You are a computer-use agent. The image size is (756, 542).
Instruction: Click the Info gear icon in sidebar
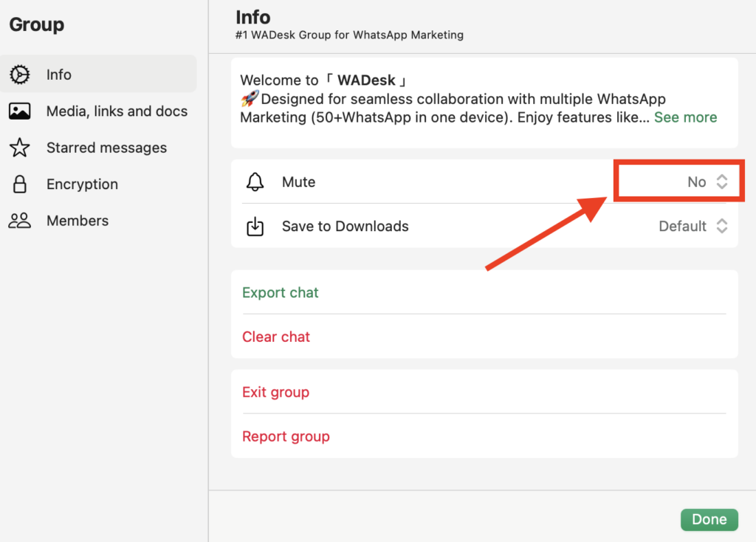[20, 75]
